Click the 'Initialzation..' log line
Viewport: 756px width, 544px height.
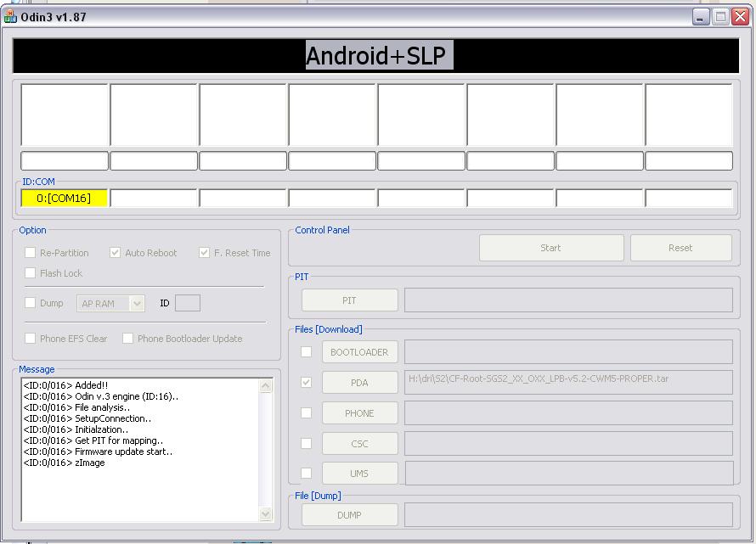pos(76,429)
